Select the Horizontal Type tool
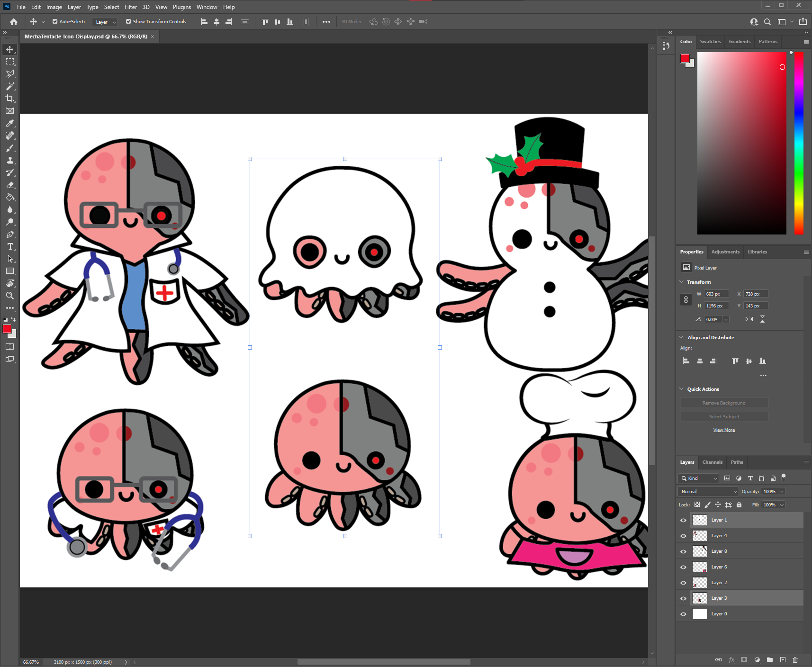This screenshot has width=812, height=667. point(10,247)
